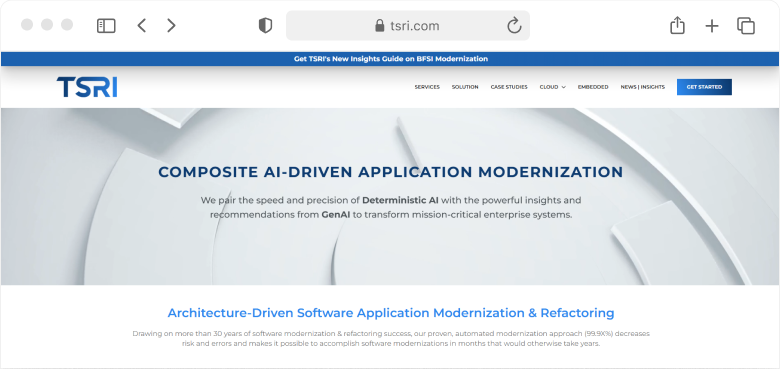780x369 pixels.
Task: Toggle the Safari sidebar icon
Action: point(106,25)
